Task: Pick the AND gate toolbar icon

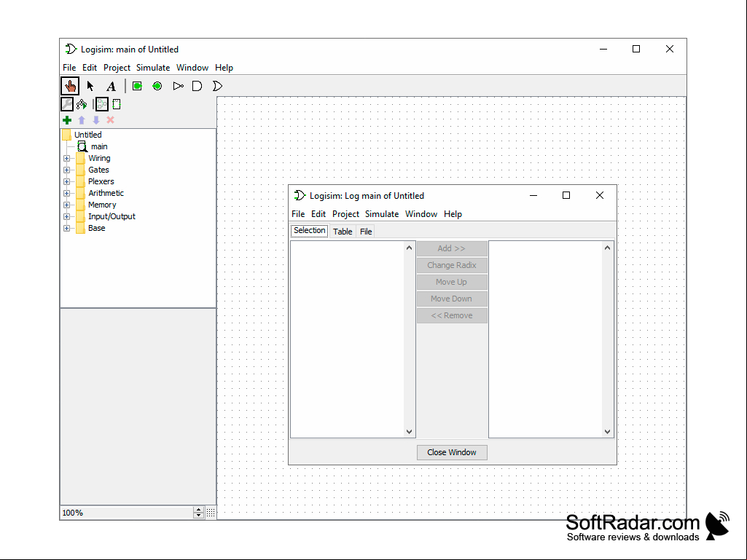Action: pos(197,86)
